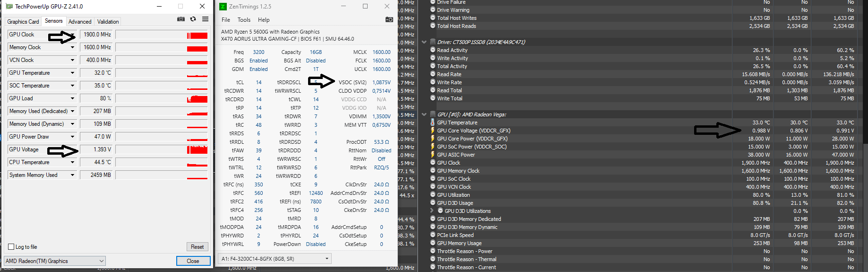
Task: Click the lightning icon beside GPU Core Power (VDDCR_GFX)
Action: tap(432, 139)
